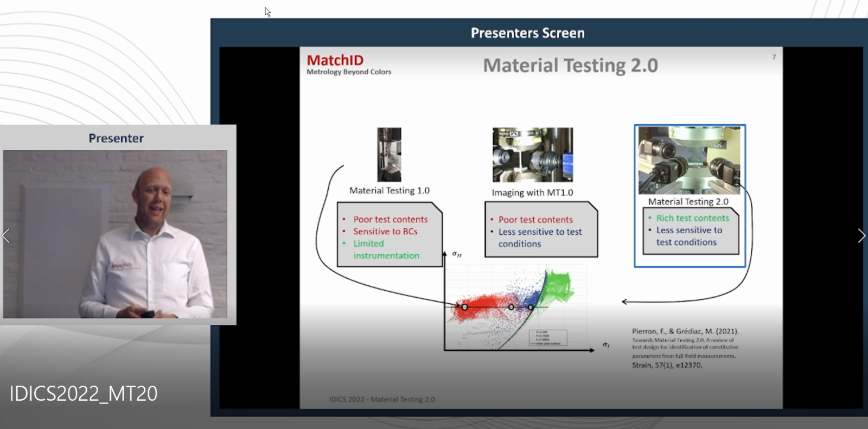Viewport: 868px width, 429px height.
Task: Select the Presenters Screen slide view
Action: click(541, 228)
